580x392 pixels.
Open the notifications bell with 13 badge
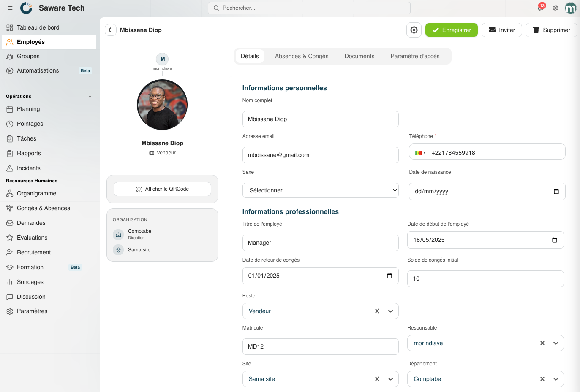click(x=540, y=8)
